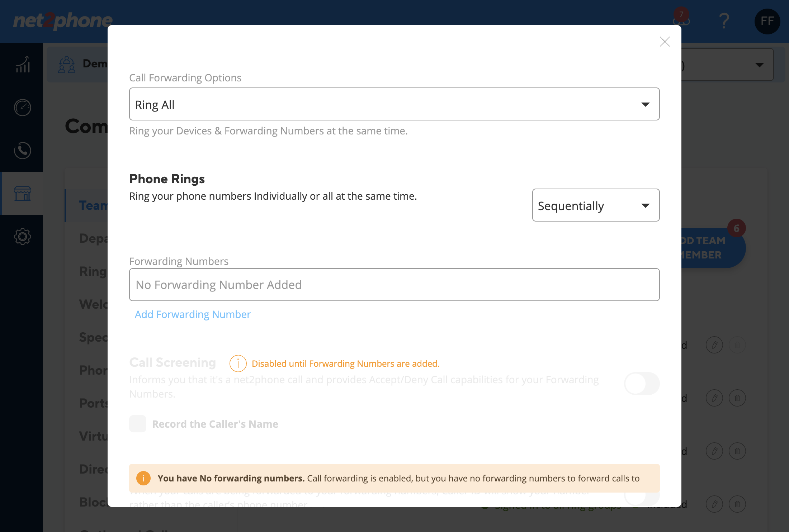
Task: Click edit pencil in fourth member row
Action: [x=714, y=504]
